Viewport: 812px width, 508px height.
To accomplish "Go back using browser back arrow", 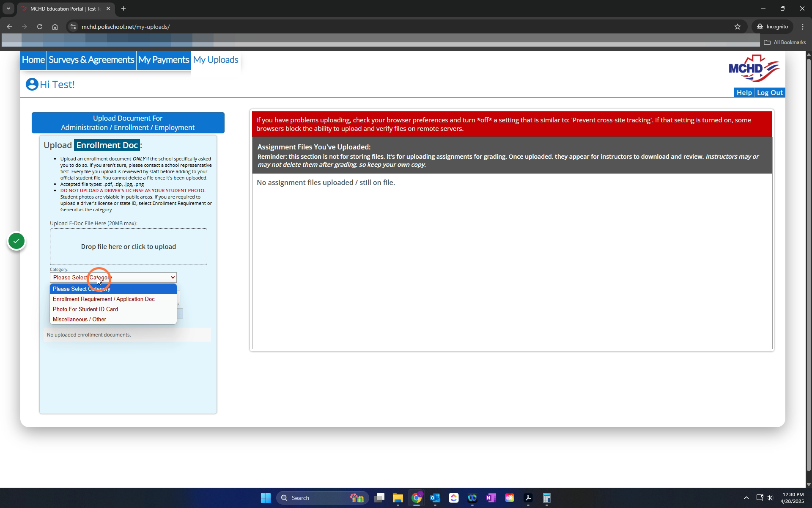I will [9, 27].
